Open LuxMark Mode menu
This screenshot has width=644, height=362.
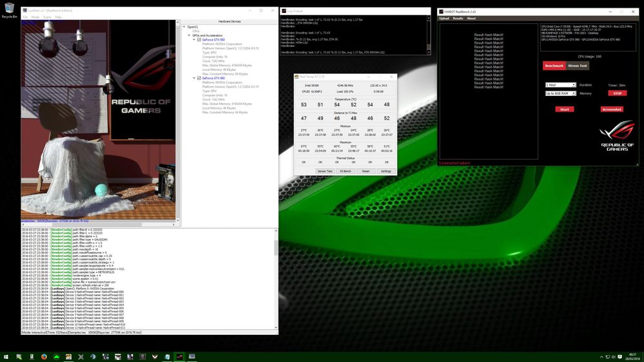[x=35, y=17]
